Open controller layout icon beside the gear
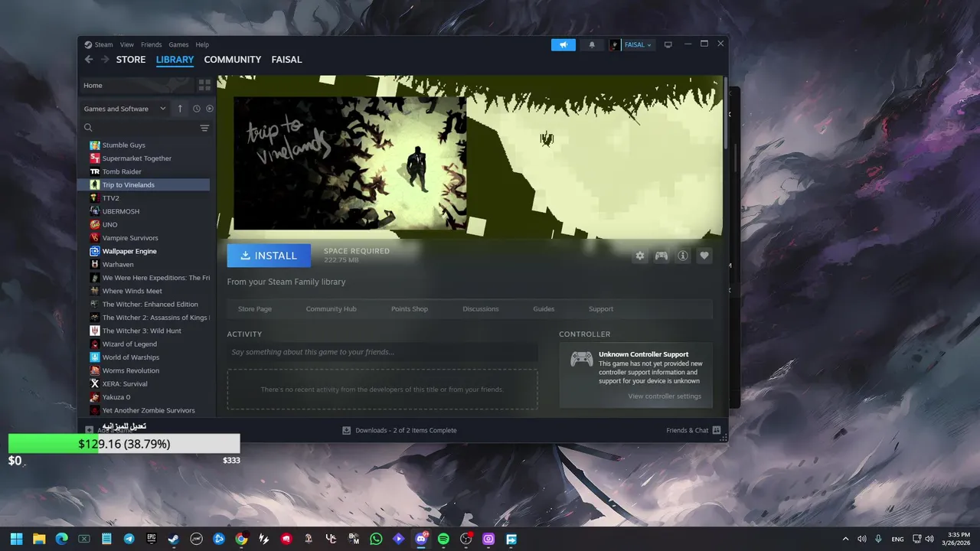Image resolution: width=980 pixels, height=551 pixels. (661, 256)
